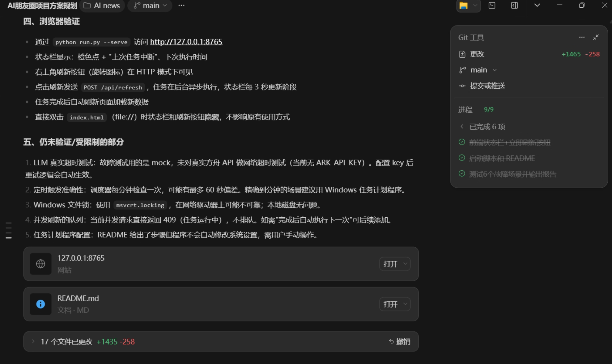Click the yellow folder icon in title bar

pyautogui.click(x=463, y=6)
